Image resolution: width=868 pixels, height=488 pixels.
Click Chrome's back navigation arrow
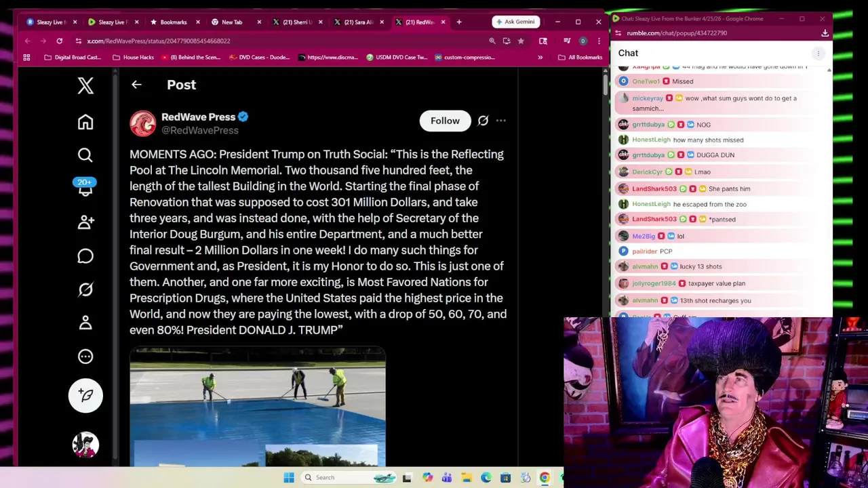pos(27,41)
